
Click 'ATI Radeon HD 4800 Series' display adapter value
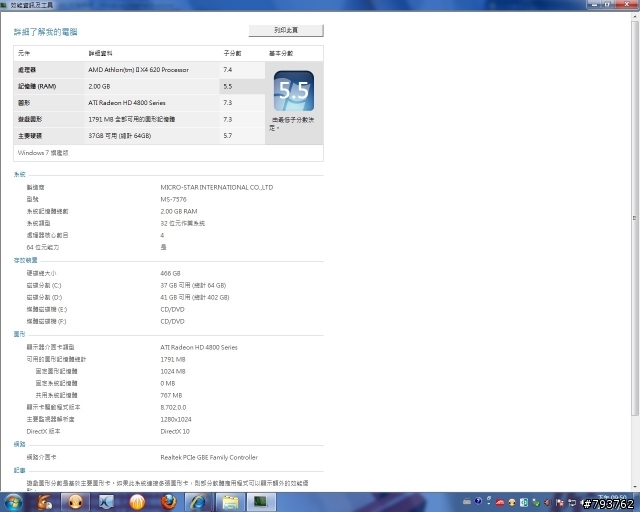click(199, 347)
